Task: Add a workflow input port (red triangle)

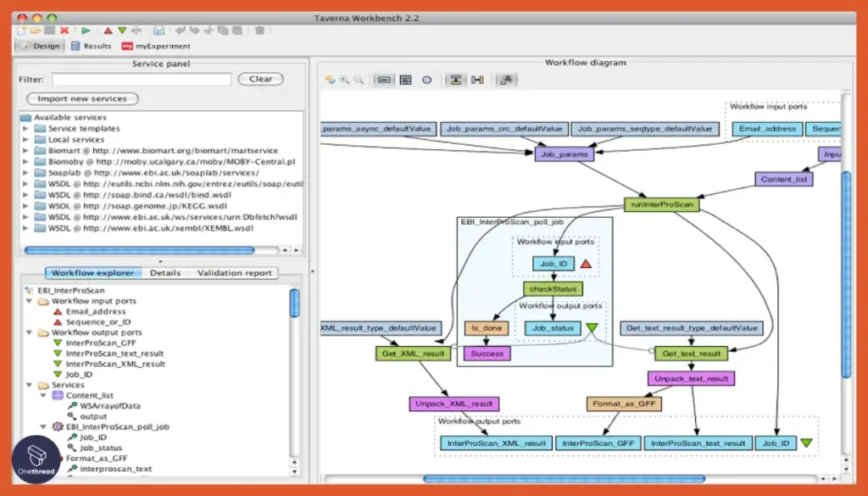Action: [x=108, y=31]
